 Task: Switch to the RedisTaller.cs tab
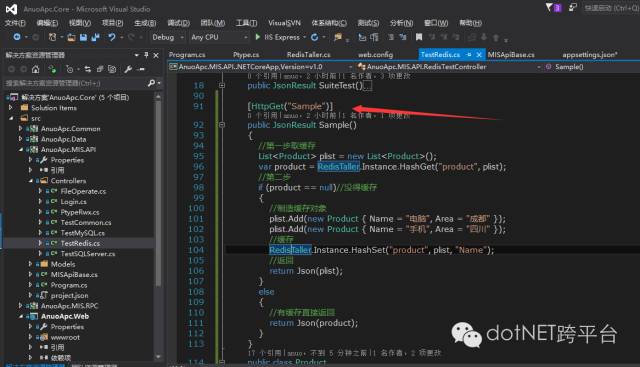click(x=309, y=55)
